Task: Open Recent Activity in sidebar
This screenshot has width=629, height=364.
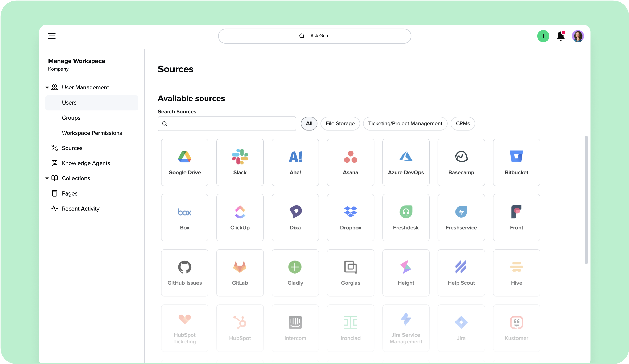Action: (x=80, y=209)
